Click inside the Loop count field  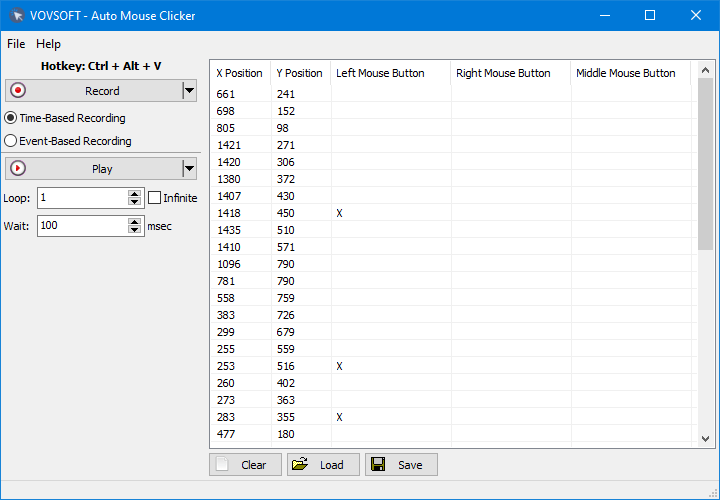[x=82, y=198]
